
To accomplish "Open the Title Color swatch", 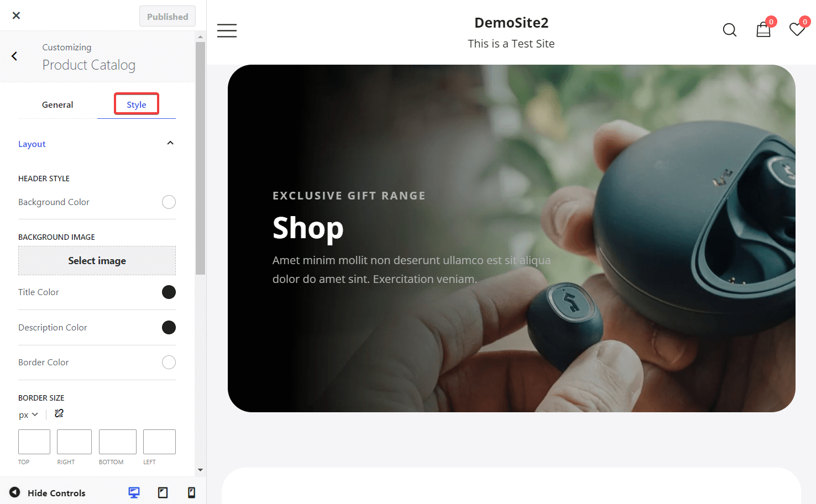I will pyautogui.click(x=169, y=292).
